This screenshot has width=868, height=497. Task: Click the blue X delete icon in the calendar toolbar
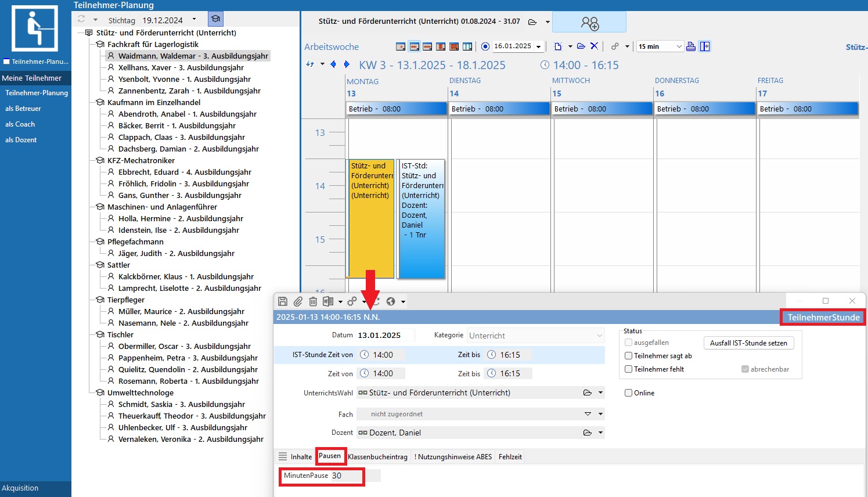coord(594,46)
